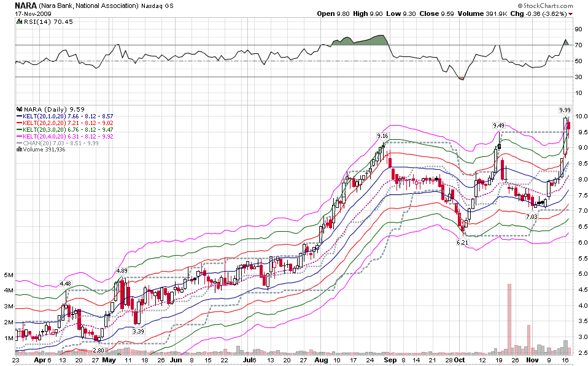
Task: Click the 4.48 price marker
Action: [65, 284]
